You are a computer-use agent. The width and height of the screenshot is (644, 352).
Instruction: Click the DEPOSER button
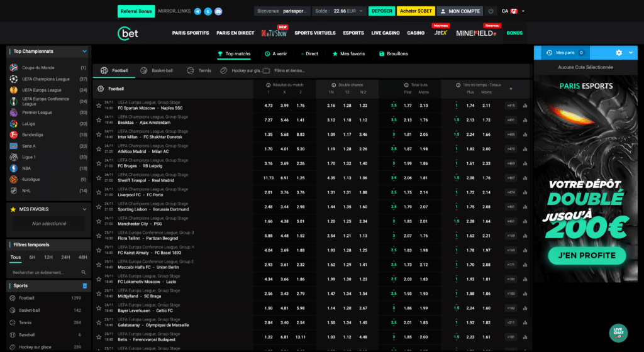(382, 11)
